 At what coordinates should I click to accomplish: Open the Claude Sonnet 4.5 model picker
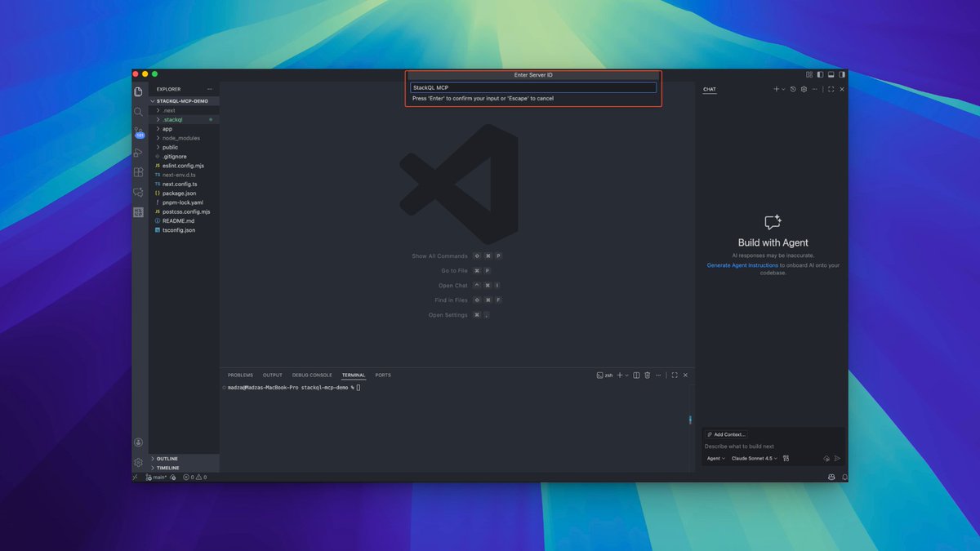[x=755, y=459]
